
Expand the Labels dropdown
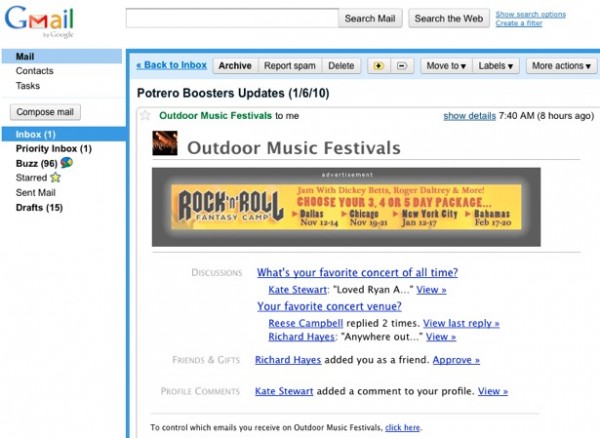[x=496, y=66]
